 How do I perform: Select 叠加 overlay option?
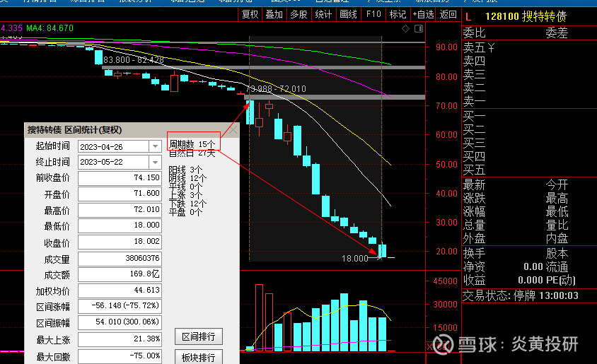click(x=274, y=14)
